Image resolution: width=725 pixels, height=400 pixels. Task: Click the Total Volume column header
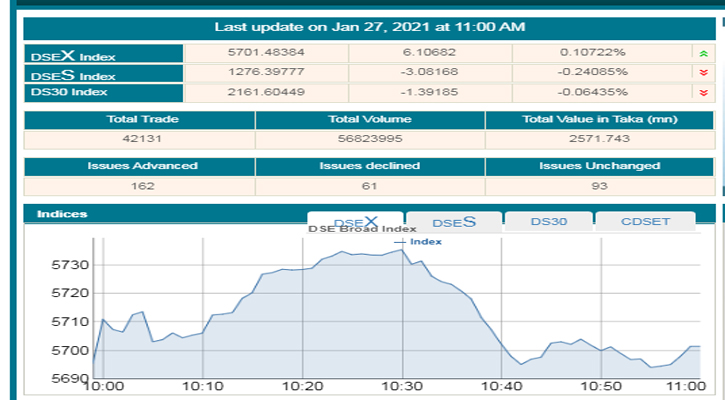coord(370,120)
